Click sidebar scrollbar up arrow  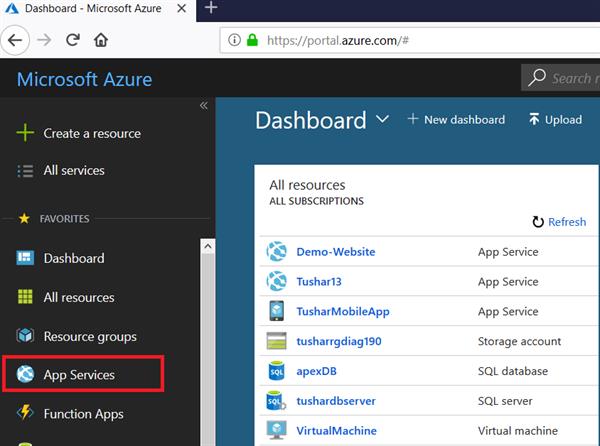click(208, 246)
